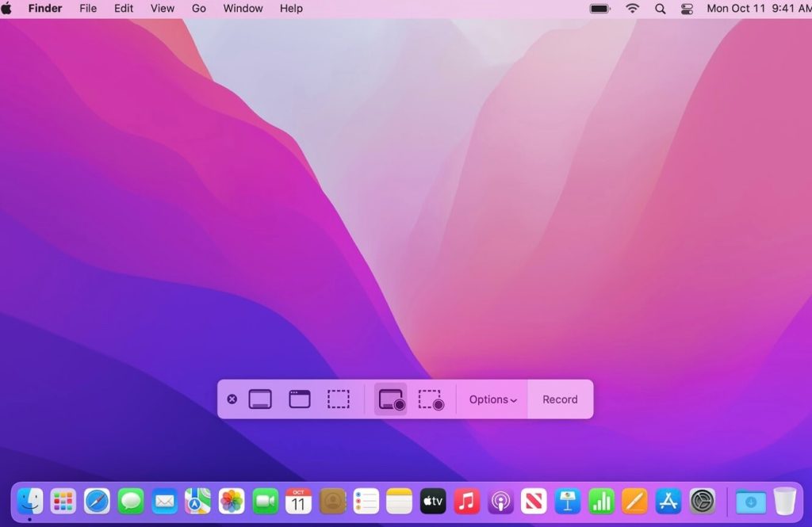Viewport: 812px width, 527px height.
Task: Open App Store from the Dock
Action: (x=668, y=501)
